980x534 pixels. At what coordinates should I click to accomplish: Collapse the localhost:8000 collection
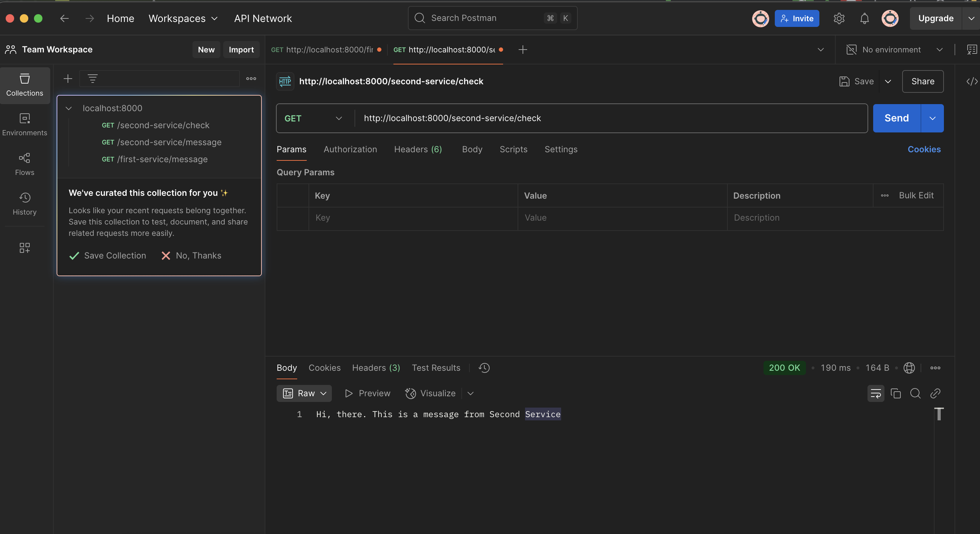[x=69, y=108]
